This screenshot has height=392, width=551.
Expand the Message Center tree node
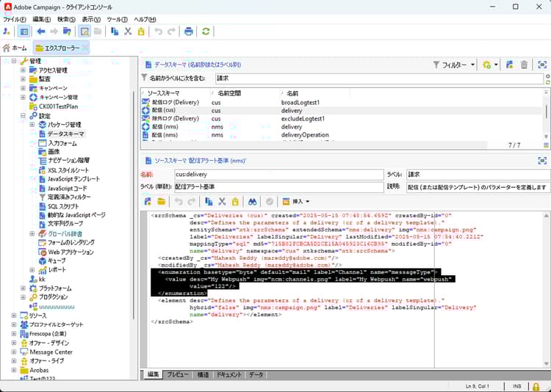tap(14, 352)
